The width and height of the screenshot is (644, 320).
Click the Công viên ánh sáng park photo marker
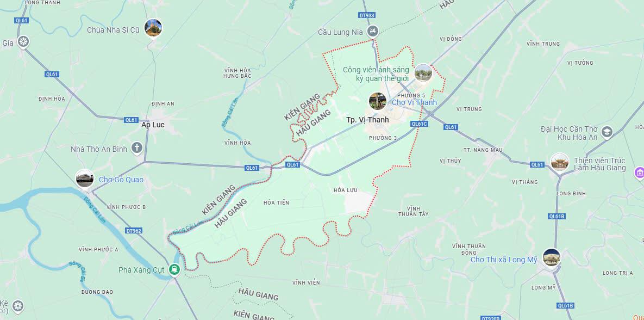click(x=423, y=73)
